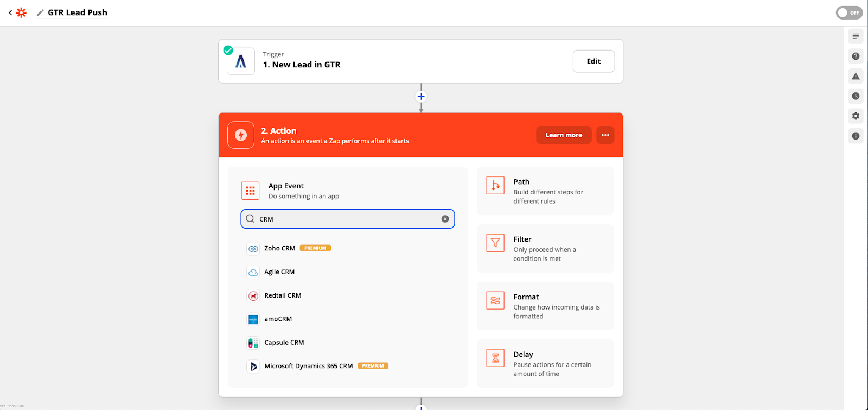The height and width of the screenshot is (410, 868).
Task: Open the history clock icon in sidebar
Action: (856, 96)
